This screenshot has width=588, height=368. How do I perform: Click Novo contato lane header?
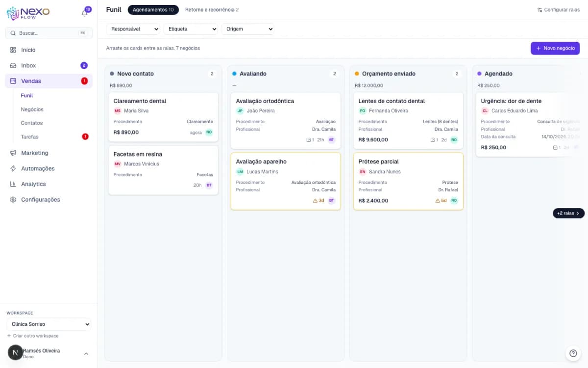point(163,74)
